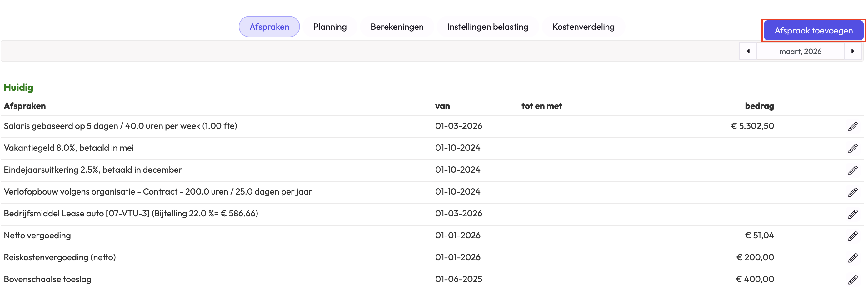The image size is (868, 294).
Task: Edit the Bovenschaalse toeslag agreement
Action: [x=852, y=280]
